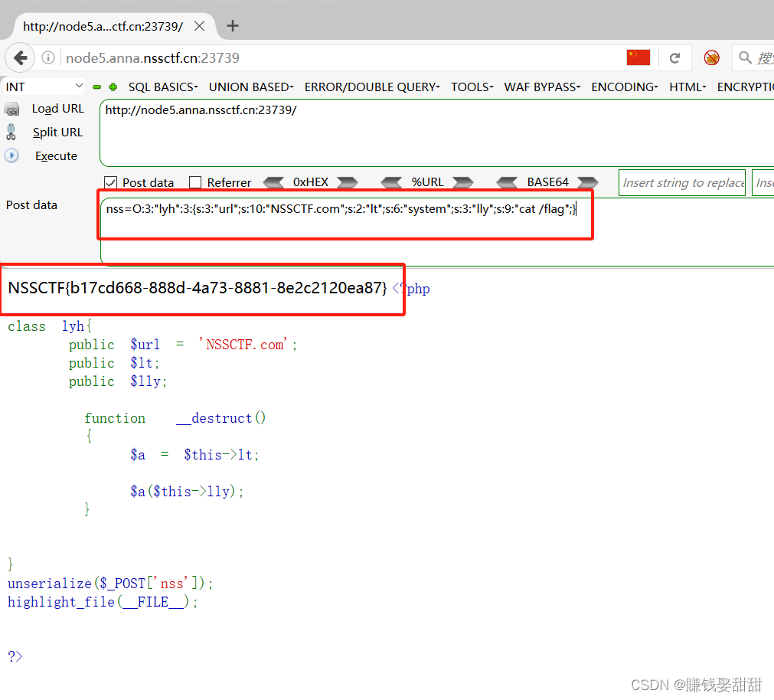
Task: Click the left arrow beside 0xHEX
Action: point(273,182)
